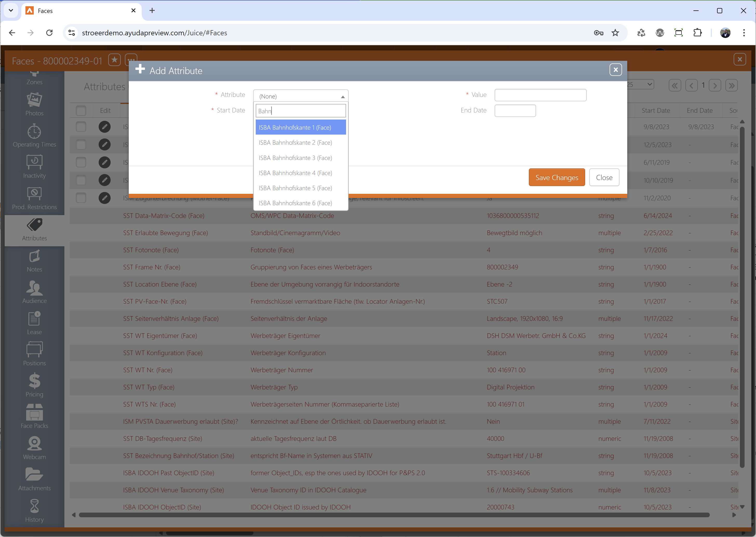Open a new browser tab
Screen dimensions: 756x537
(x=152, y=11)
